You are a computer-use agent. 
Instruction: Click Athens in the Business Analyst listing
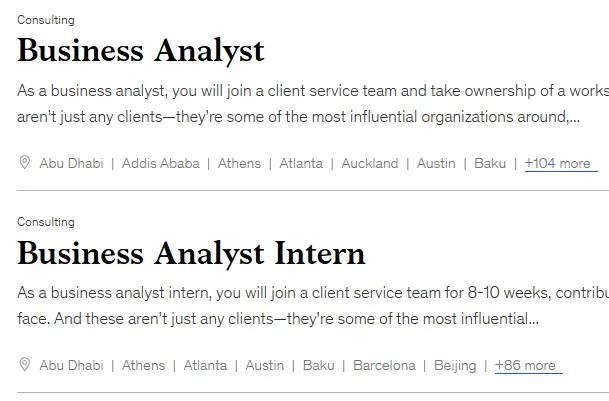(x=239, y=164)
